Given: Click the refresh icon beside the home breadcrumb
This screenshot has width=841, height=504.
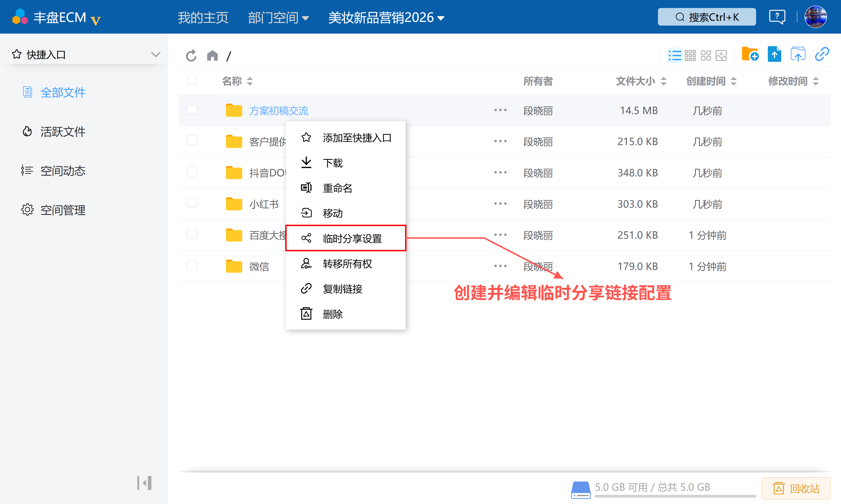Looking at the screenshot, I should pos(191,55).
